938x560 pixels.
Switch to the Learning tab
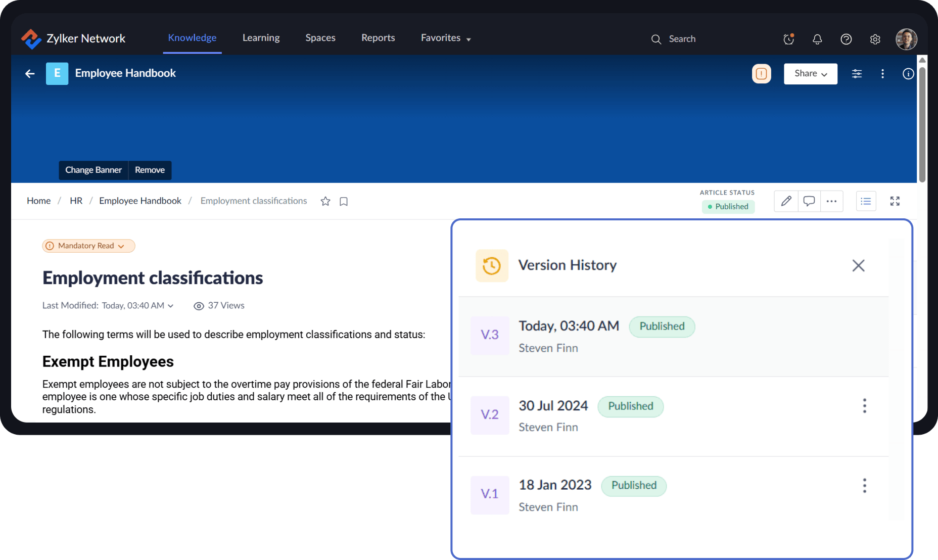(261, 38)
